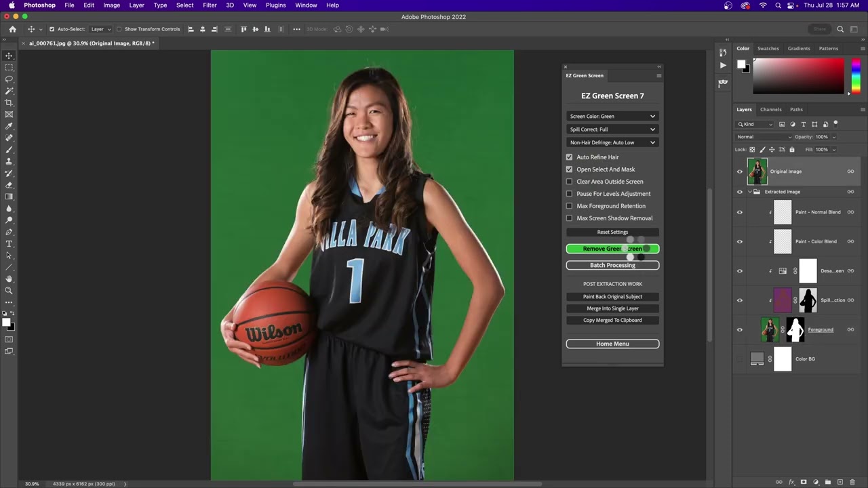Enable Pause For Levels Adjustment
This screenshot has height=488, width=868.
570,194
